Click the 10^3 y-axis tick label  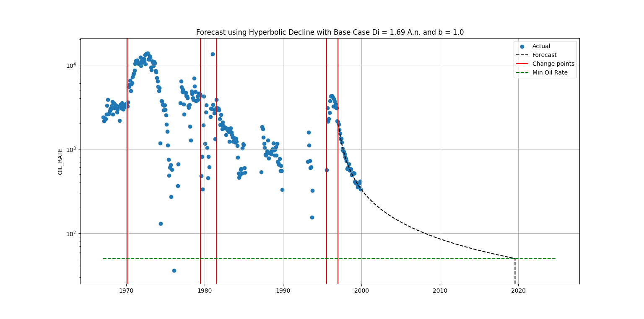pyautogui.click(x=71, y=149)
